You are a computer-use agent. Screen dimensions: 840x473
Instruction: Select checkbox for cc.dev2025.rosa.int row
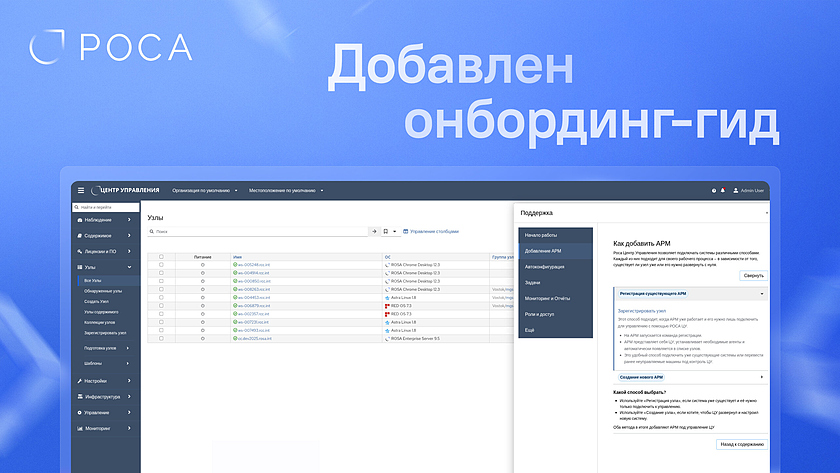tap(160, 338)
